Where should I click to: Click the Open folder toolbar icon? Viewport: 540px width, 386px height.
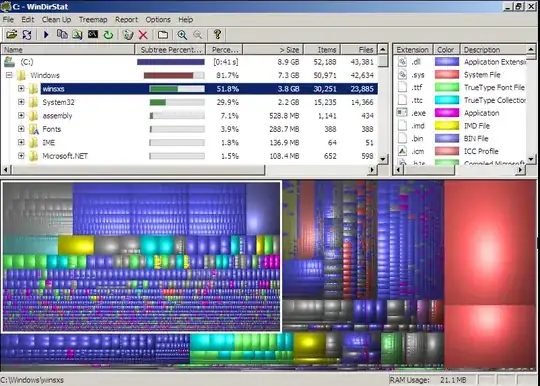(11, 34)
